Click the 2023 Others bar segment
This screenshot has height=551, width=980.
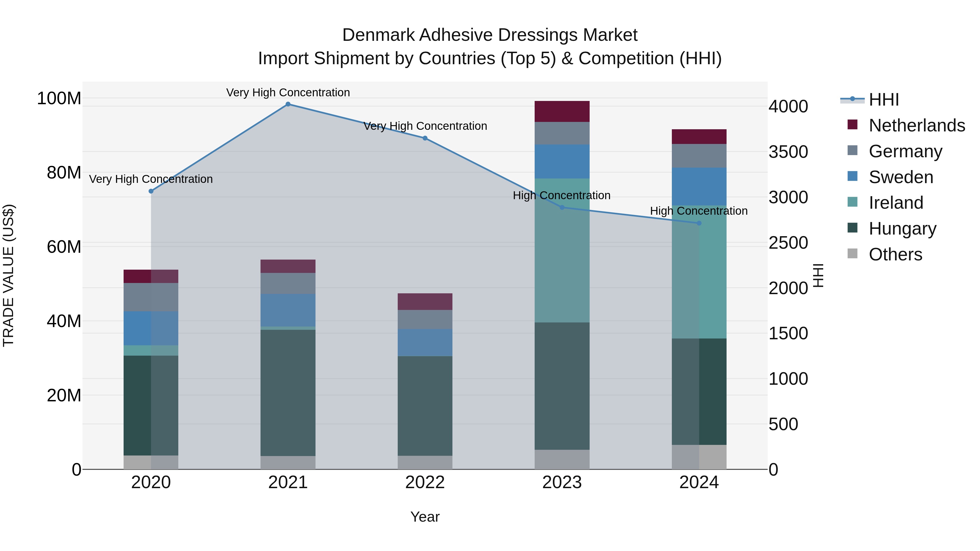562,459
